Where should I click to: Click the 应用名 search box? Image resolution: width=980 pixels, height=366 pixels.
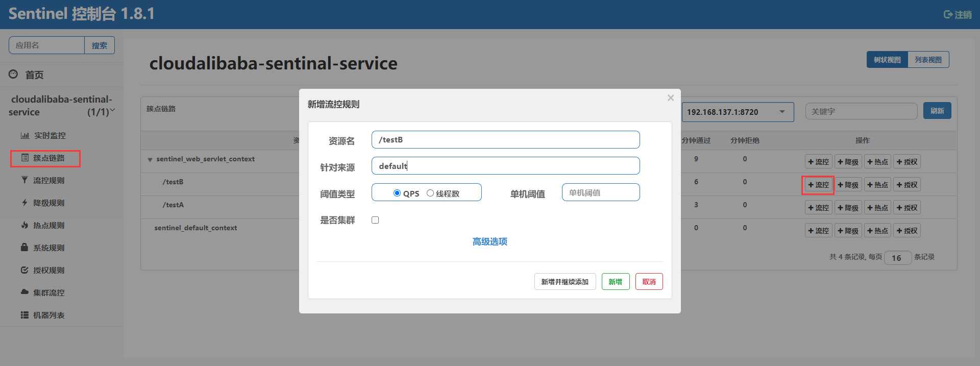pyautogui.click(x=46, y=45)
